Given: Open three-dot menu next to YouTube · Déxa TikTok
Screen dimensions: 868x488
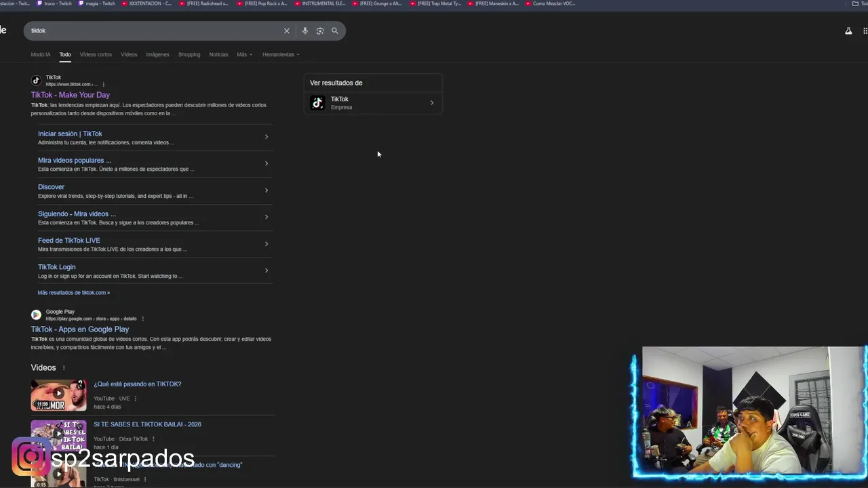Looking at the screenshot, I should point(154,439).
